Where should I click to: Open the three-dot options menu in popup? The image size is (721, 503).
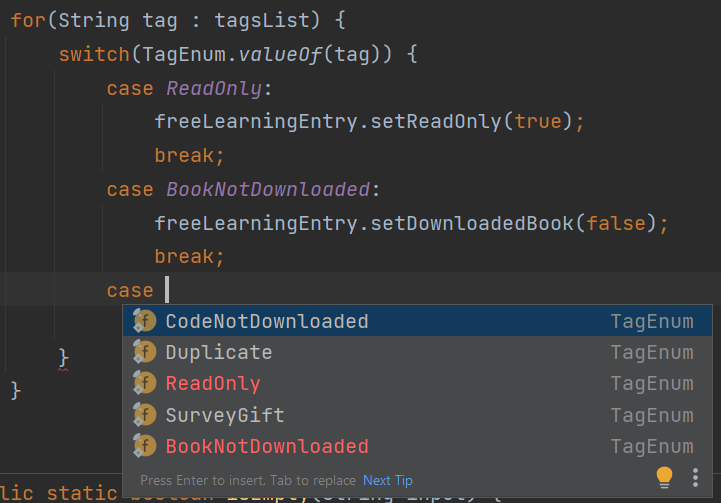[695, 478]
